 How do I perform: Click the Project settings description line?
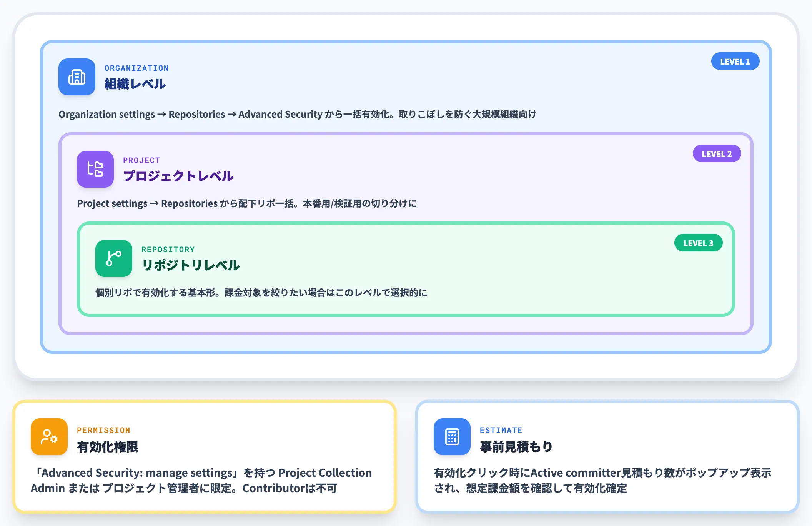[247, 203]
